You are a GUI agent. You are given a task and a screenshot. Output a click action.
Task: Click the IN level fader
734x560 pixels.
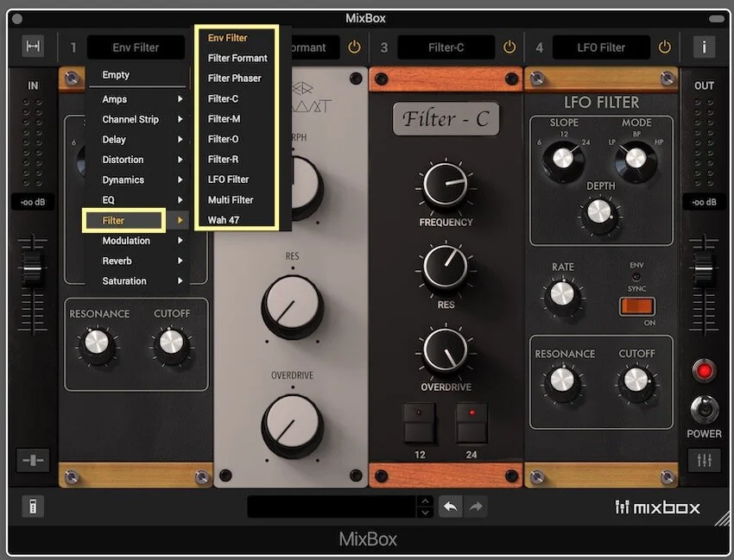(33, 268)
